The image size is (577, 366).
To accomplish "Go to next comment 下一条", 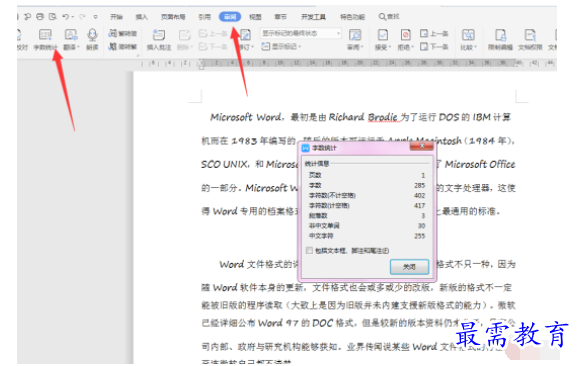I will [213, 47].
